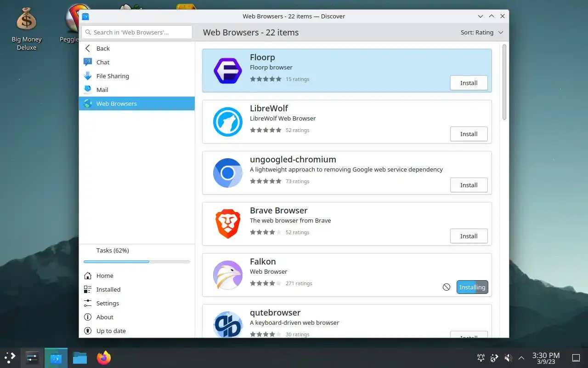Click the app list vertical scrollbar
This screenshot has width=588, height=368.
504,82
